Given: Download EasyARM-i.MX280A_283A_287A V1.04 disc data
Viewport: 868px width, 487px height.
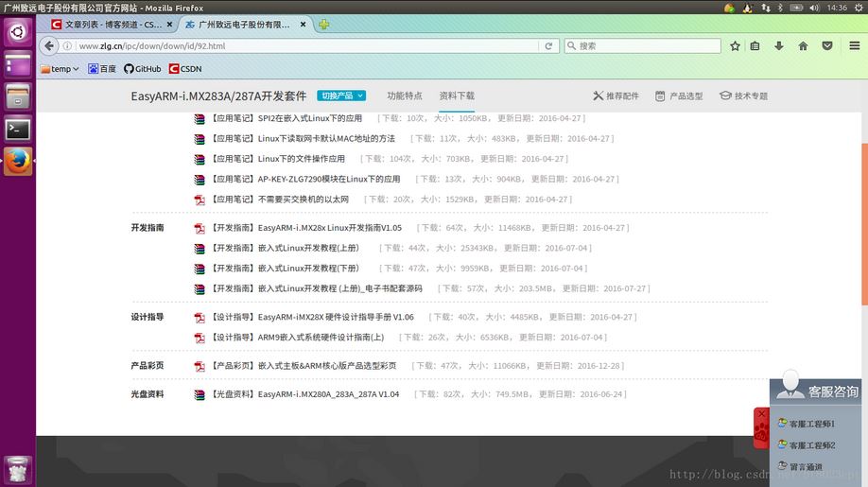Looking at the screenshot, I should 305,394.
